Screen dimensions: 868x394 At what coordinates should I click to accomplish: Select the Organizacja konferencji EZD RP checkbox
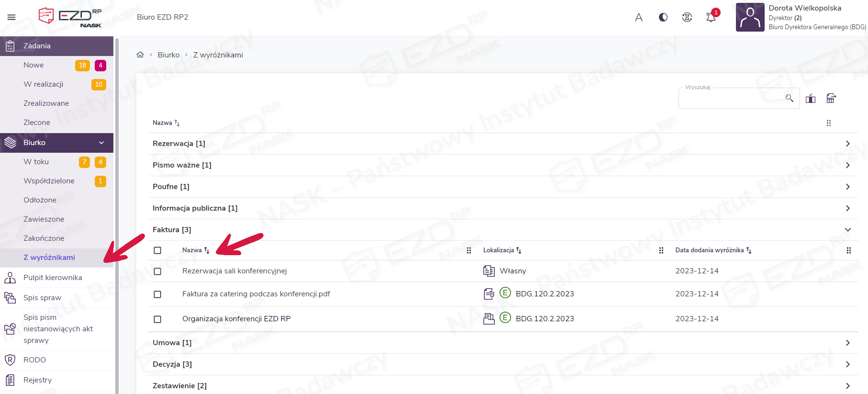pyautogui.click(x=157, y=319)
